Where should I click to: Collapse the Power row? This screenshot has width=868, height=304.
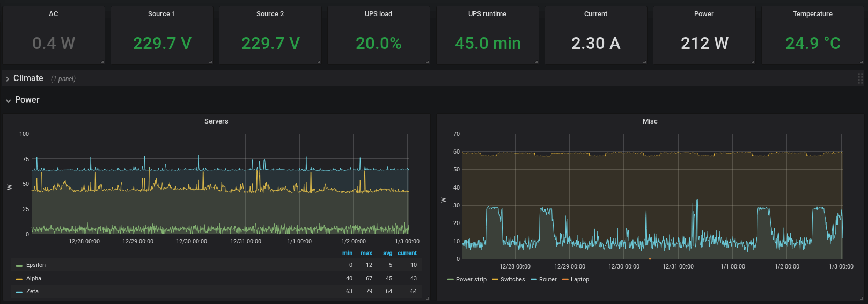(x=27, y=100)
